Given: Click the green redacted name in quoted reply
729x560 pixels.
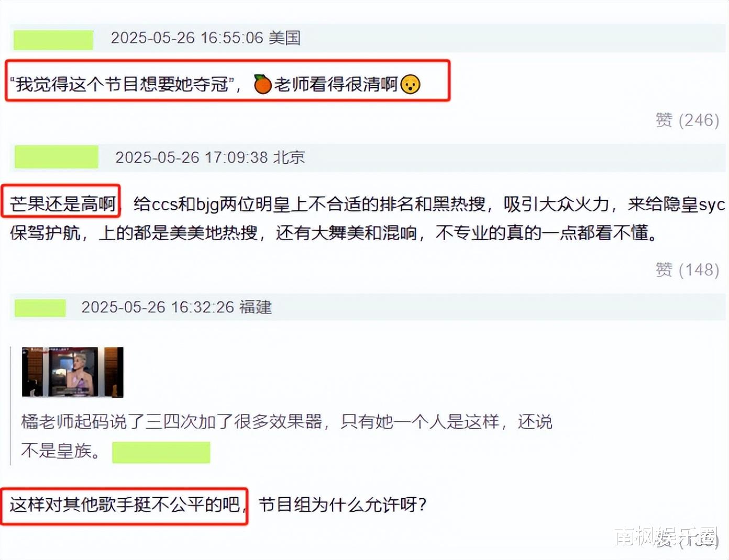Looking at the screenshot, I should (161, 452).
